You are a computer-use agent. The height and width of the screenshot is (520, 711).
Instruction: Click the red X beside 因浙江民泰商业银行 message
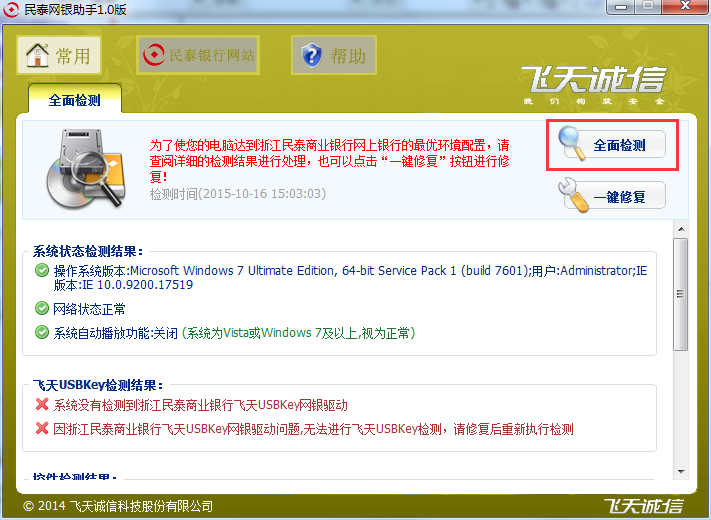tap(42, 428)
